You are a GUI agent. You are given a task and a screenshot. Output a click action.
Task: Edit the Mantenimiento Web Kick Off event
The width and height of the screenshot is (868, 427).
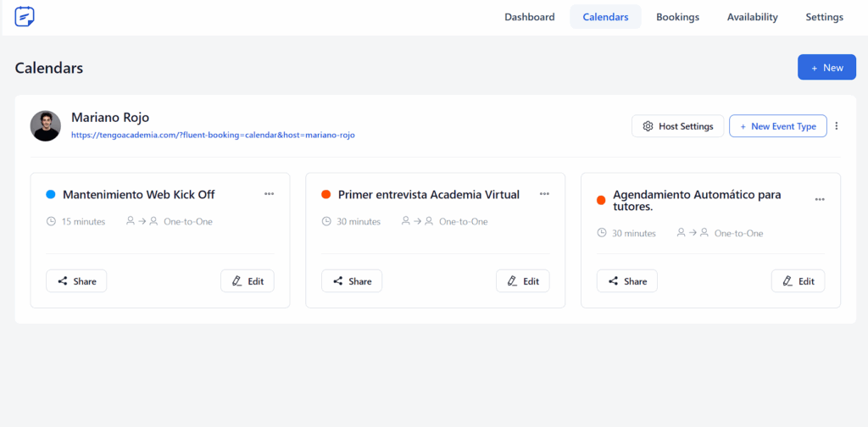pos(248,281)
